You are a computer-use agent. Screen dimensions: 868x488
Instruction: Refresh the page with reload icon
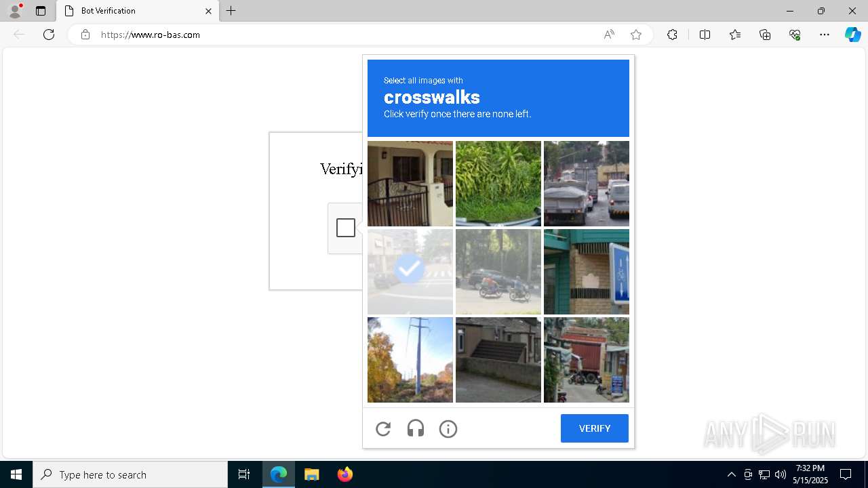[x=49, y=35]
